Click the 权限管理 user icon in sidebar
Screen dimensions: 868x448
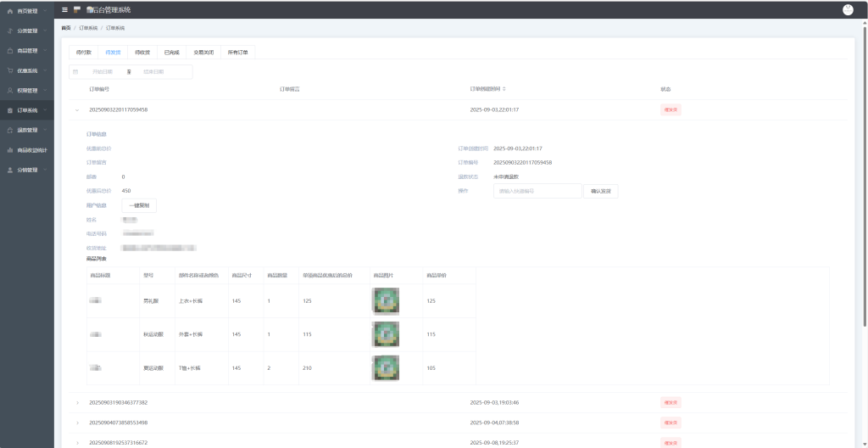[x=10, y=90]
